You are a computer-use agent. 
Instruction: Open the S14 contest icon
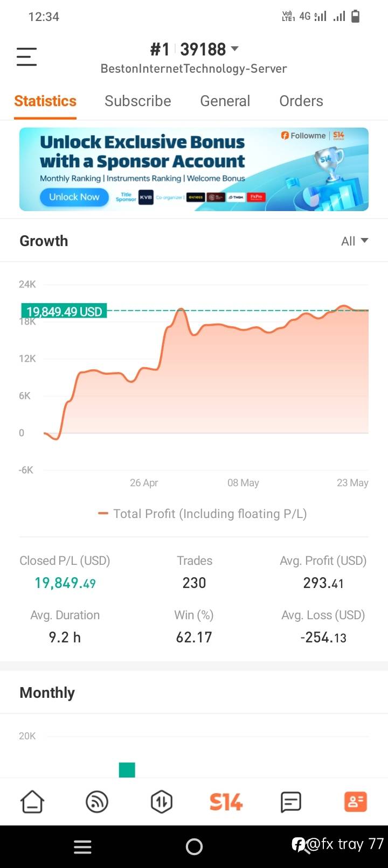226,802
